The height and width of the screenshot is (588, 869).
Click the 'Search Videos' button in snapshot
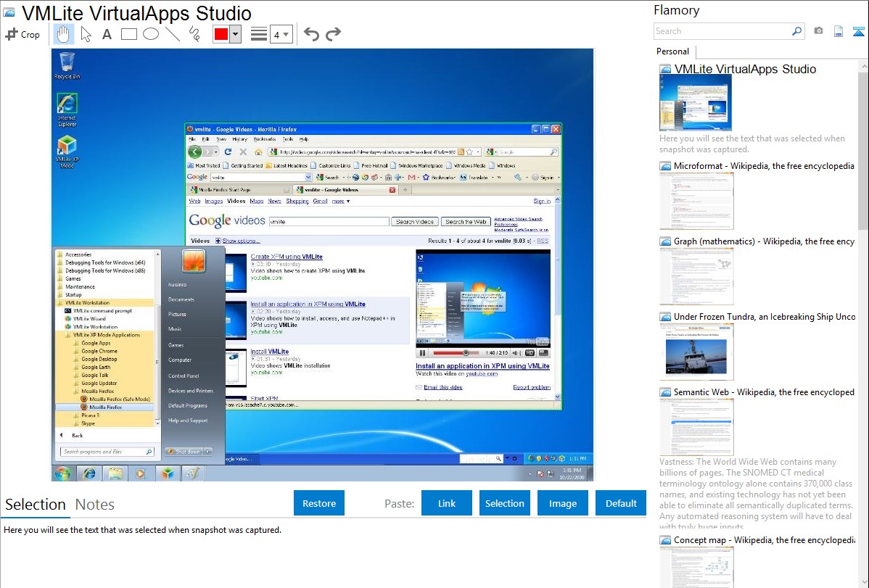point(414,222)
